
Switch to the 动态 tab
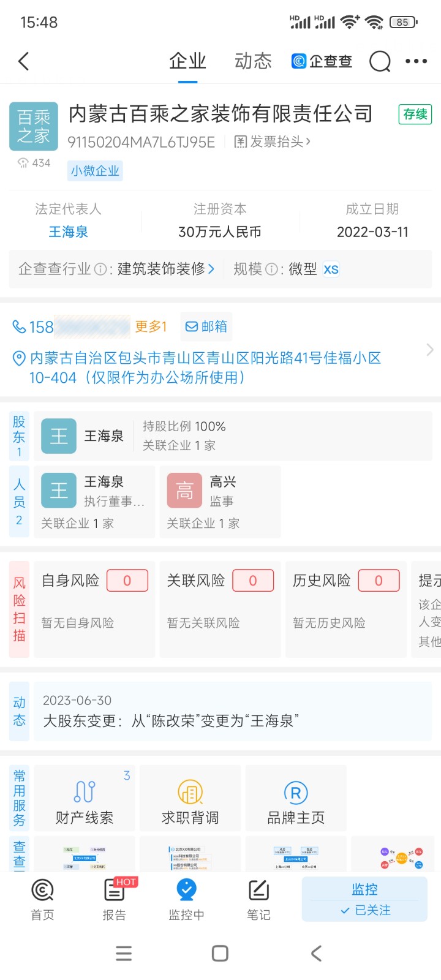click(x=253, y=61)
